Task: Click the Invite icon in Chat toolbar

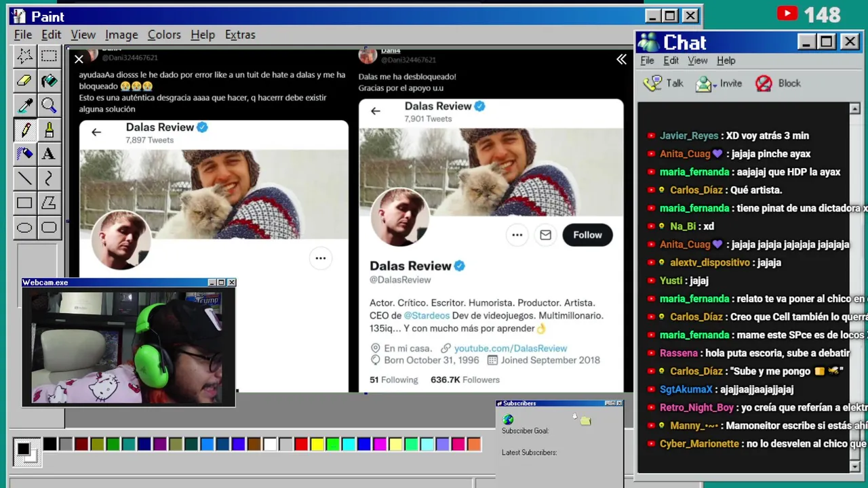Action: click(x=704, y=83)
